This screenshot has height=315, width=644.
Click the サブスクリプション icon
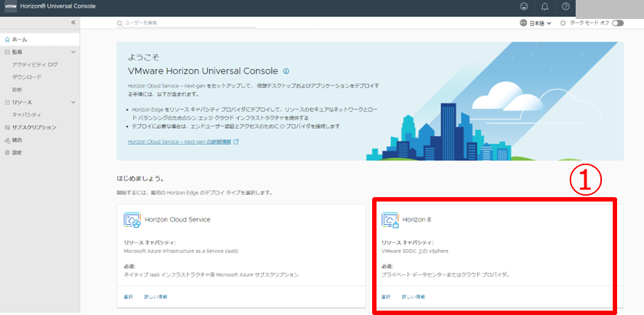7,127
